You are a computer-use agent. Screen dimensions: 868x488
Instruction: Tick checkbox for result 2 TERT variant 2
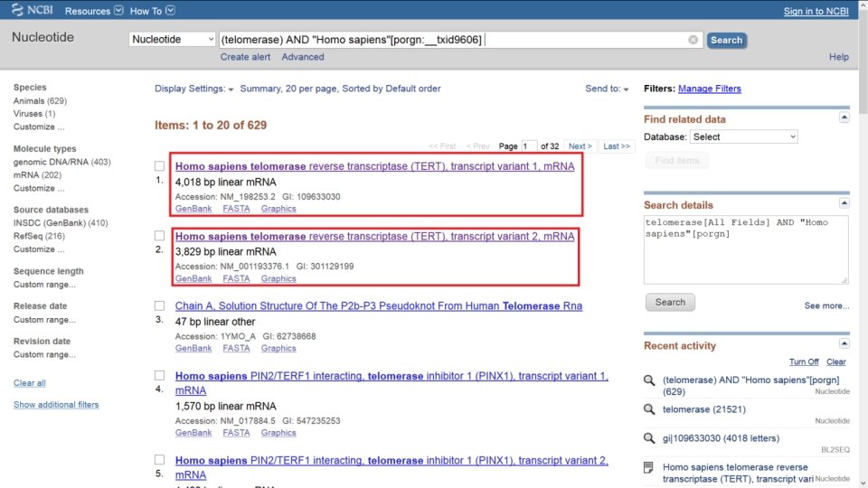159,236
